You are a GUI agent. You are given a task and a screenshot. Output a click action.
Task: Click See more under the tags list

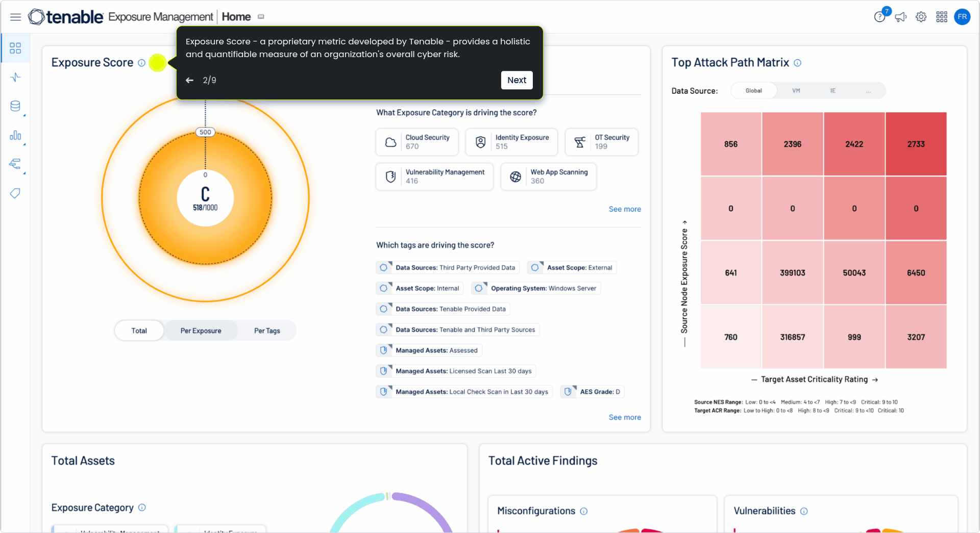click(x=625, y=417)
